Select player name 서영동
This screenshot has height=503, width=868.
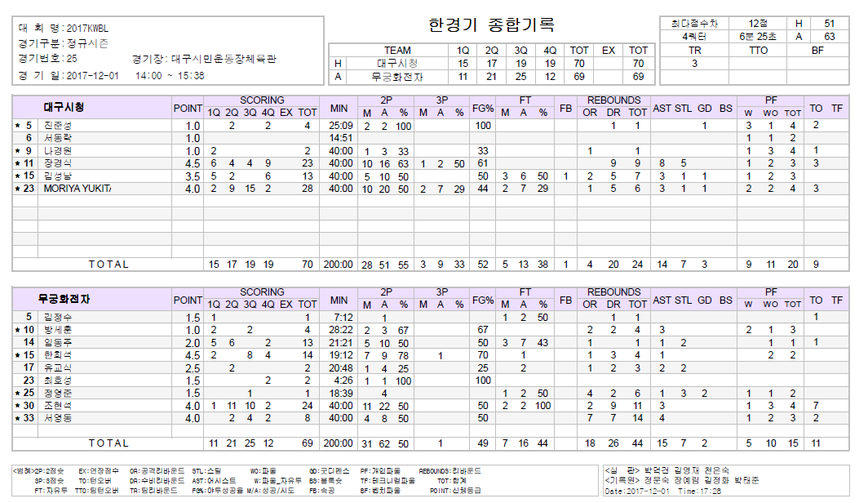click(58, 418)
